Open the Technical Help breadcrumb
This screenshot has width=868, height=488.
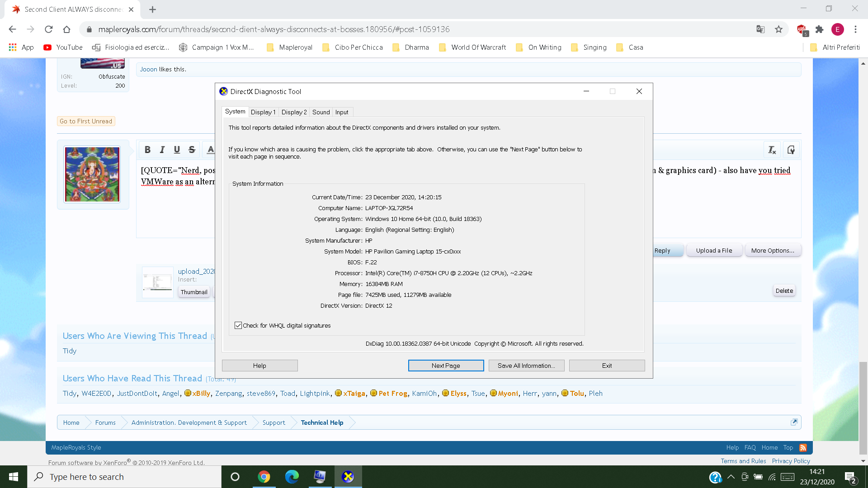pyautogui.click(x=322, y=422)
